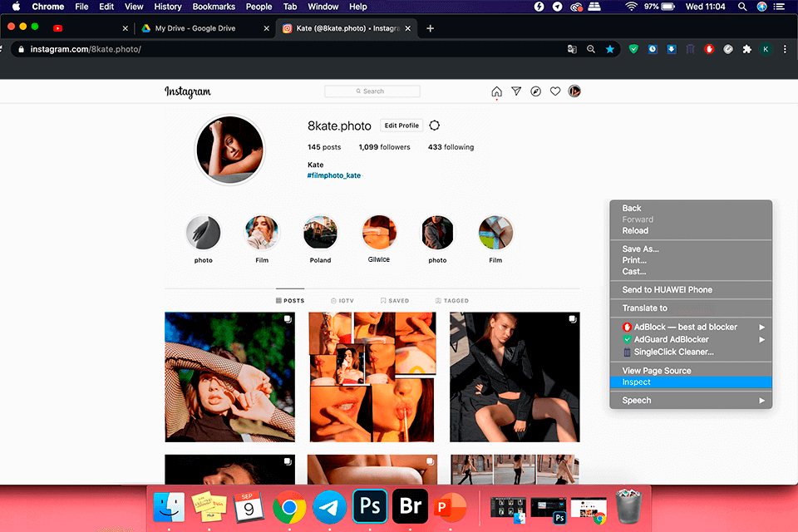The height and width of the screenshot is (532, 798).
Task: Choose View Page Source option
Action: tap(657, 371)
